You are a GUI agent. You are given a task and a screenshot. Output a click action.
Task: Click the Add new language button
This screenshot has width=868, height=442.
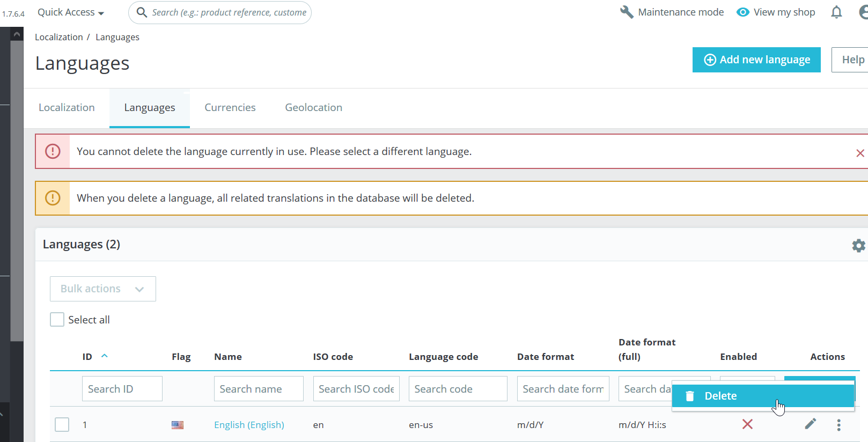tap(756, 60)
